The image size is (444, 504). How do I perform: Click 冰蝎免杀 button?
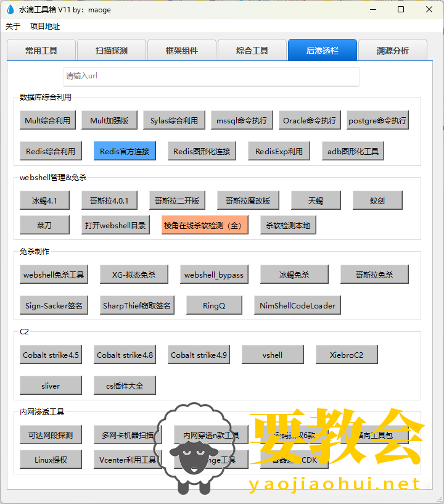tap(294, 275)
